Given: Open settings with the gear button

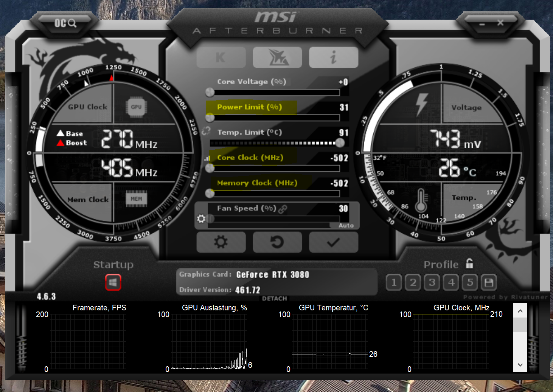Looking at the screenshot, I should 221,242.
